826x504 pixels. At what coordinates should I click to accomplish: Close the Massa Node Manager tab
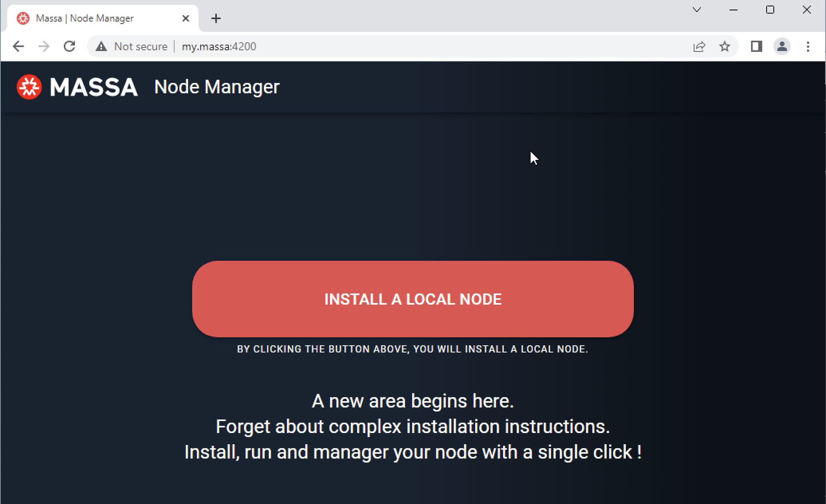tap(185, 18)
